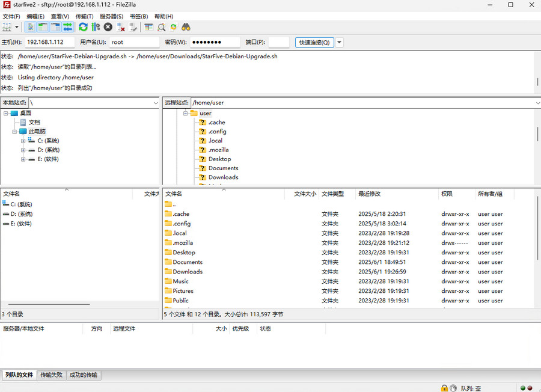
Task: Select .cache folder in remote tree
Action: 216,122
